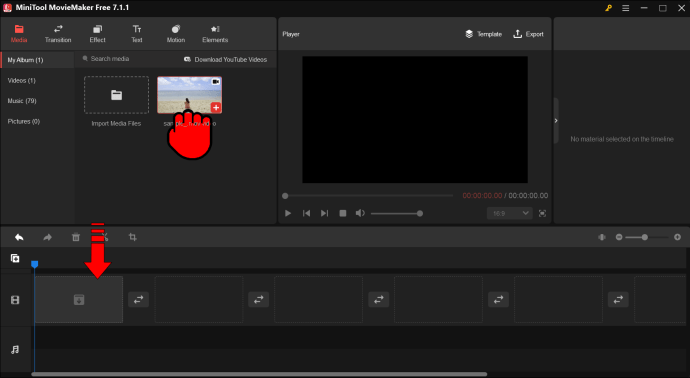Stop playback

click(343, 213)
